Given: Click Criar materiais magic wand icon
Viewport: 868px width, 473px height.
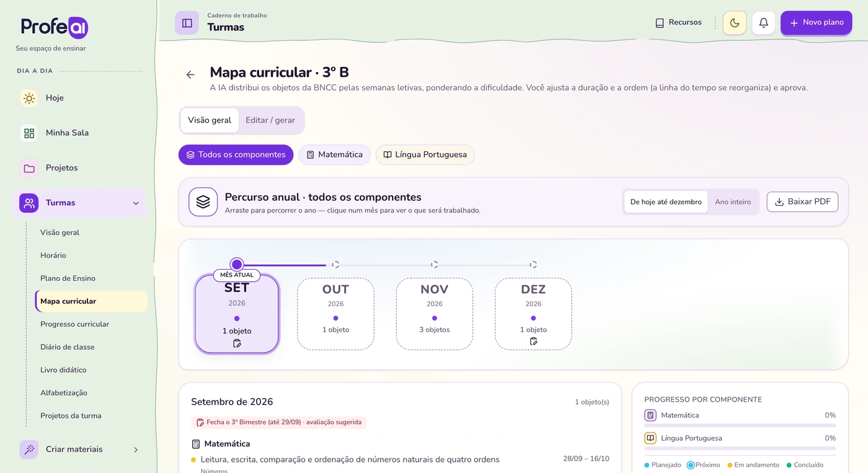Looking at the screenshot, I should [x=29, y=449].
